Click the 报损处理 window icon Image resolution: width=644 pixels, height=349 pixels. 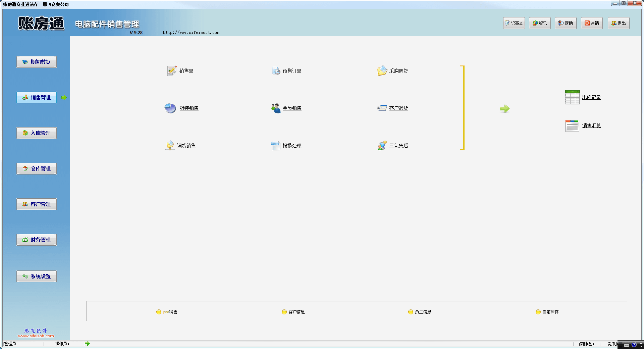[276, 145]
